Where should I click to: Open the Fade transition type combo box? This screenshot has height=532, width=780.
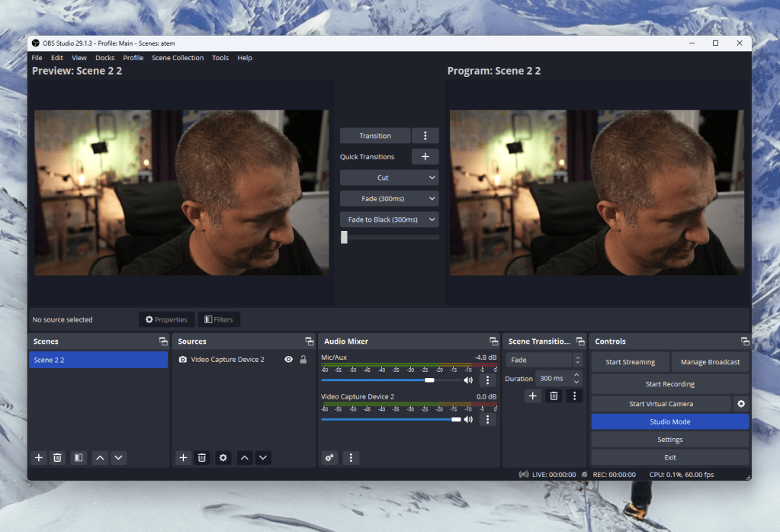tap(544, 360)
